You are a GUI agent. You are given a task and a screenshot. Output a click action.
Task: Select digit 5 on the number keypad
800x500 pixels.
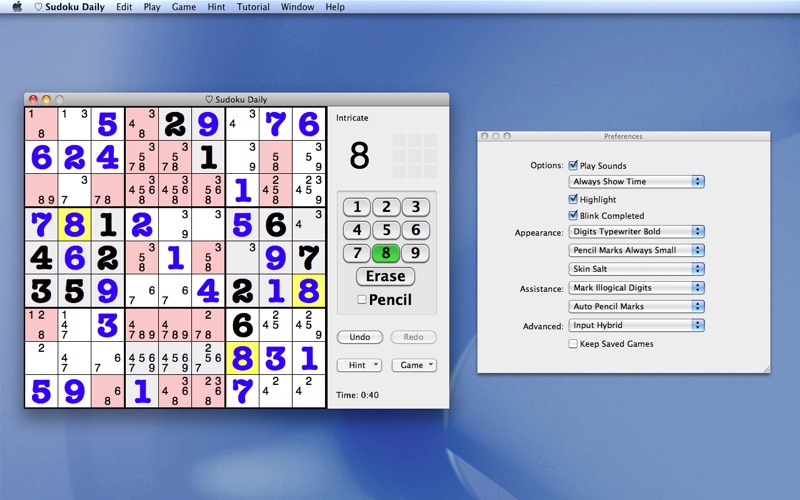click(386, 230)
